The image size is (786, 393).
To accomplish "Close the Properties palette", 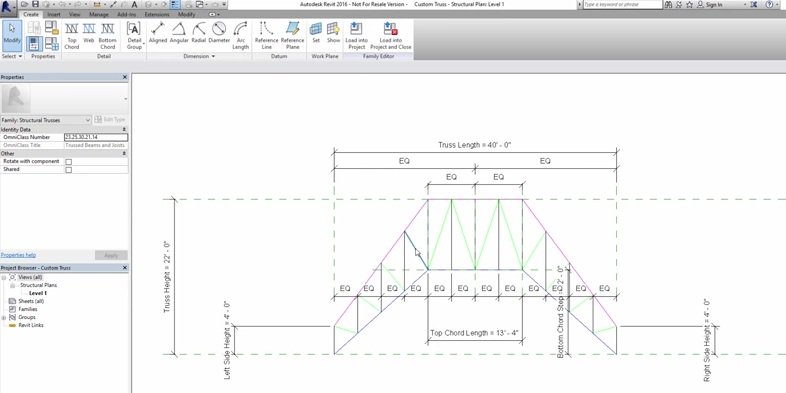I will 125,77.
